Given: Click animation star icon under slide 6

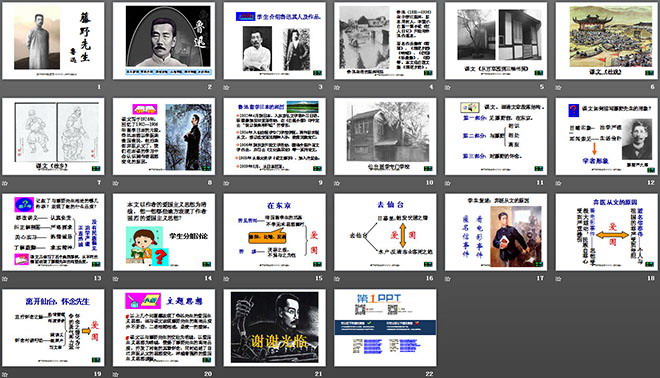Looking at the screenshot, I should [x=559, y=88].
